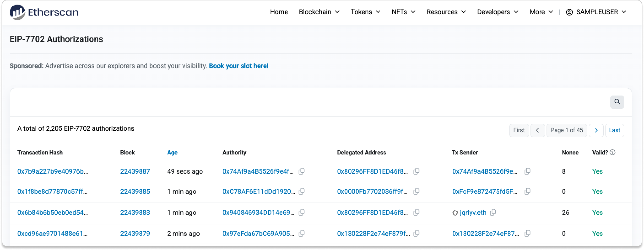Toggle the Age column header format
The image size is (644, 250).
tap(172, 153)
